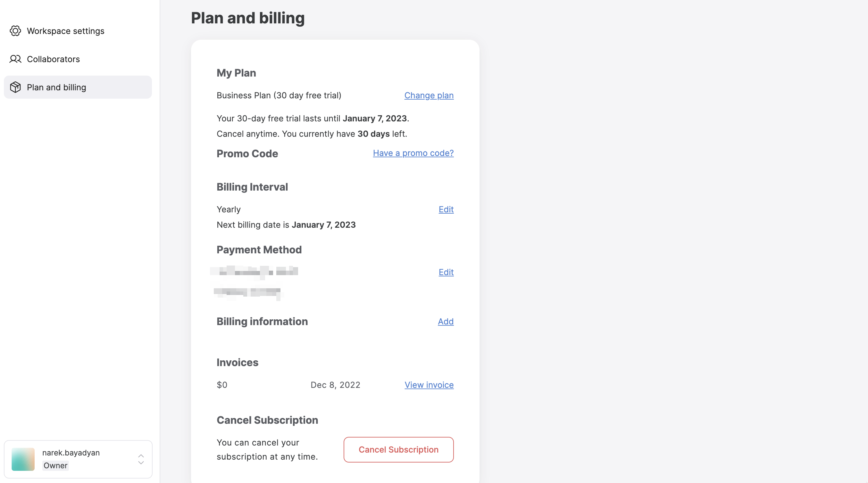
Task: Click Business Plan (30 day free trial) text
Action: tap(279, 96)
